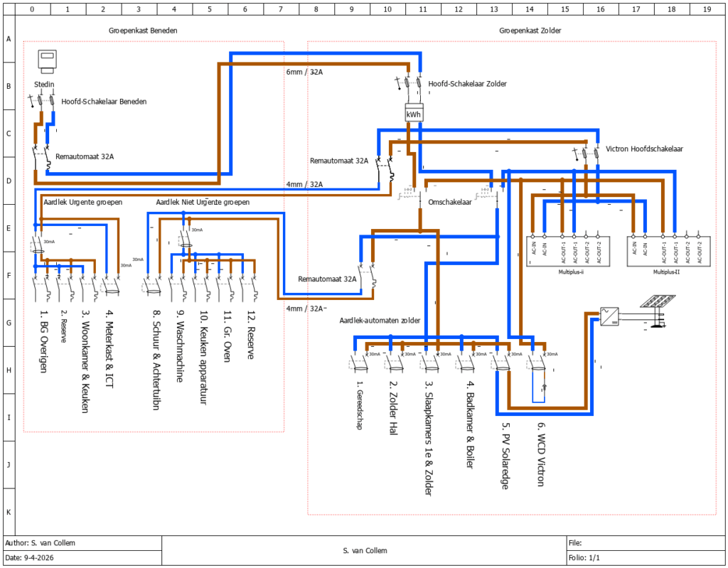The image size is (728, 568).
Task: Select the 6mm / 32A cable label
Action: point(306,72)
